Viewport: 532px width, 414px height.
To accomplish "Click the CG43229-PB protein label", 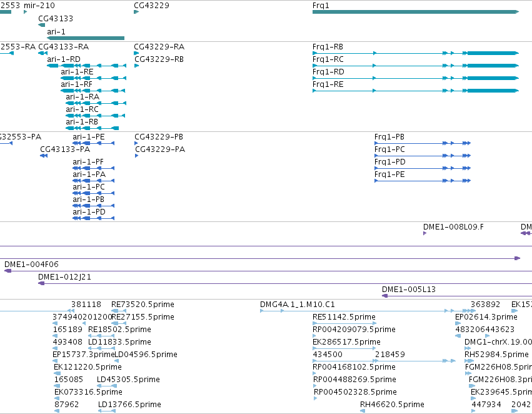I will click(159, 137).
